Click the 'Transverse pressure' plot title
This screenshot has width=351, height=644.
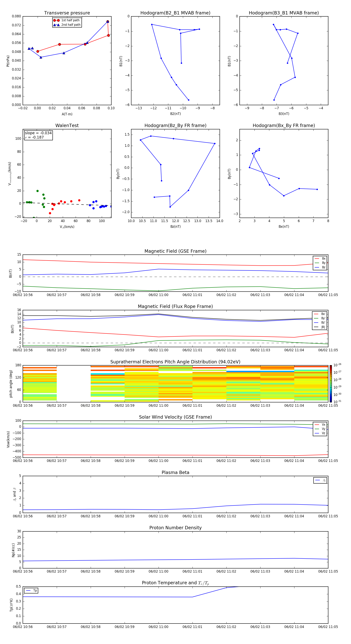click(67, 13)
